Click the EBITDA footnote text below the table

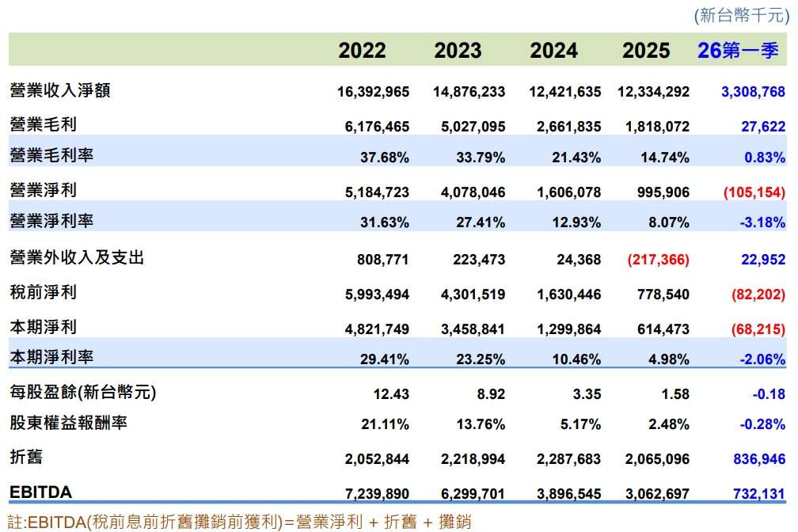[x=239, y=522]
